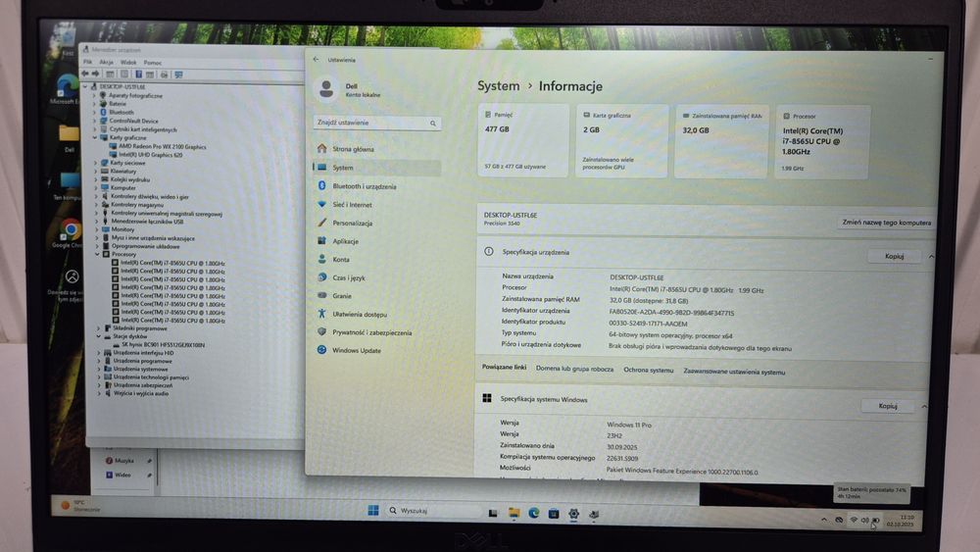Open Zaawansowane ustawienia systemu link

[734, 372]
